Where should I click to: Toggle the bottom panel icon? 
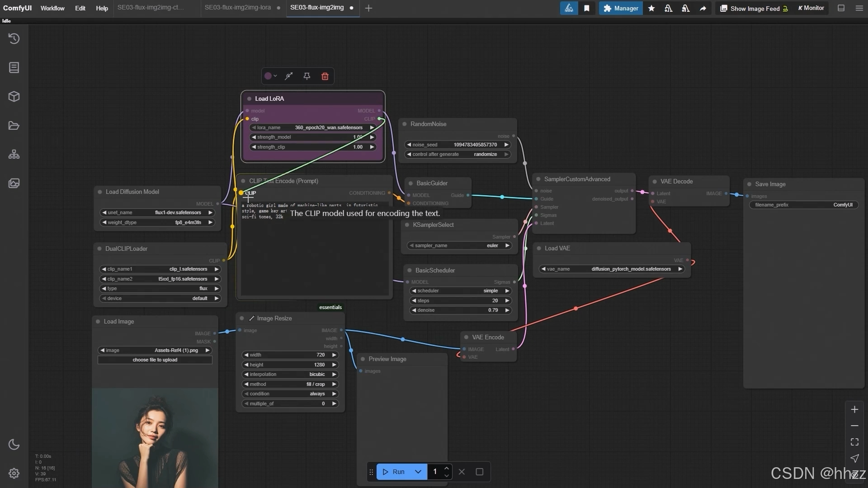point(841,8)
